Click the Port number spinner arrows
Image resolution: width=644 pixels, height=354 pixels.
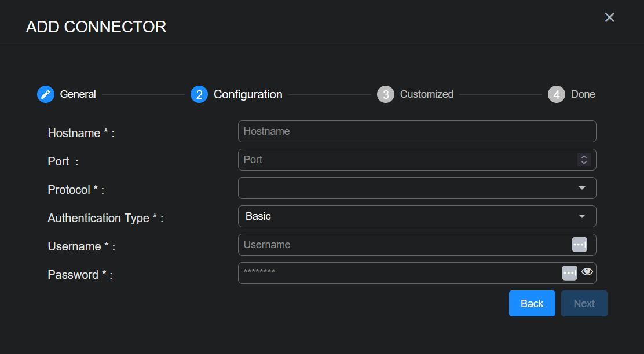[x=584, y=160]
